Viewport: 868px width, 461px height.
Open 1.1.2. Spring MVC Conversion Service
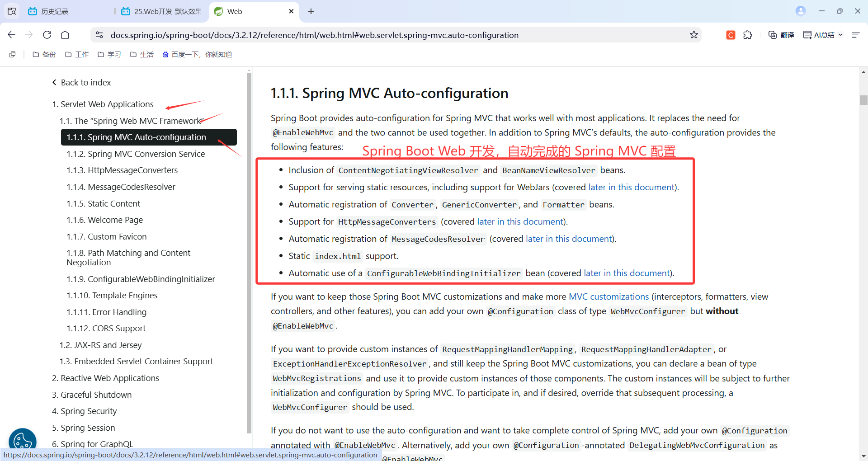(x=136, y=154)
